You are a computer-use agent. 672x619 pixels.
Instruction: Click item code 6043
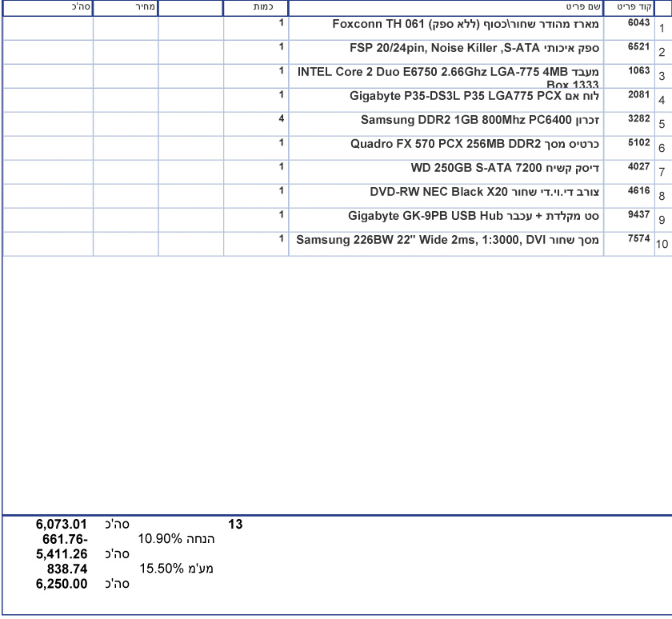(x=638, y=22)
